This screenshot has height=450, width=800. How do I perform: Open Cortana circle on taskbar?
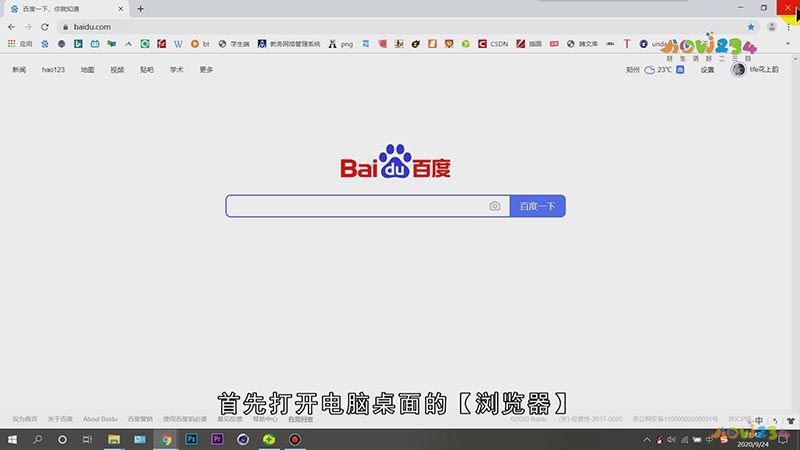pos(62,439)
